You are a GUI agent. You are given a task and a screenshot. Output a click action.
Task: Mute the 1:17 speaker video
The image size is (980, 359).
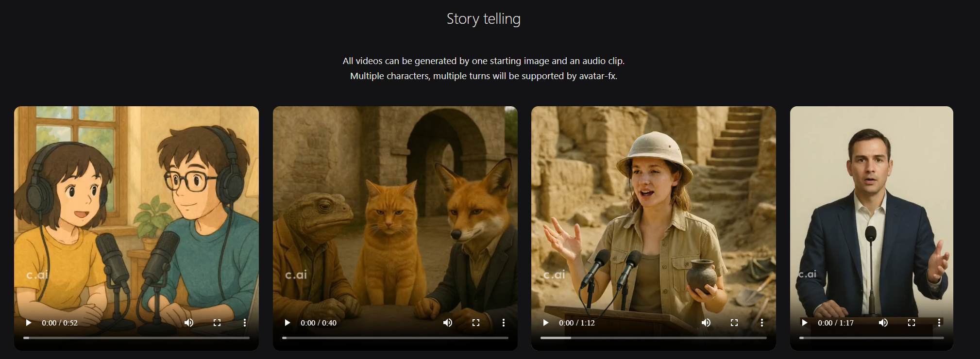click(883, 323)
